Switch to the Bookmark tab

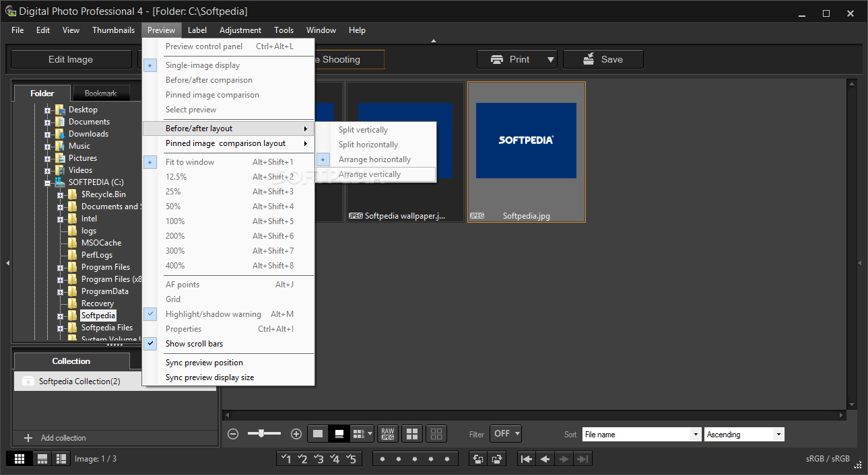pyautogui.click(x=100, y=94)
